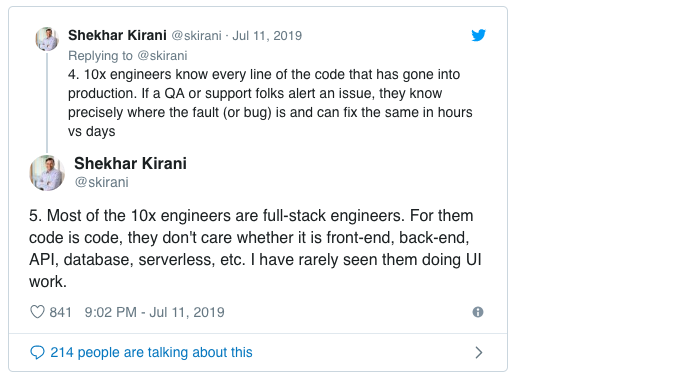The height and width of the screenshot is (384, 680).
Task: Click the Shekhar Kirani name in the replied tweet
Action: coord(117,35)
